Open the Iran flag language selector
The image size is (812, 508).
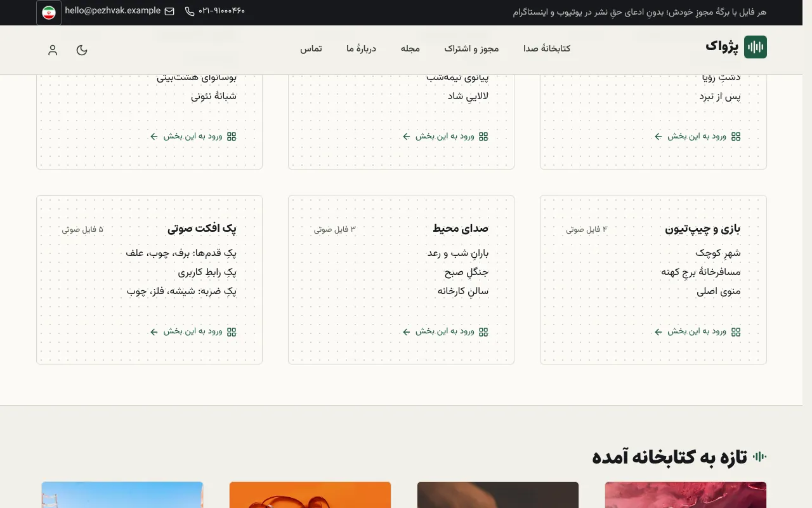pos(49,13)
